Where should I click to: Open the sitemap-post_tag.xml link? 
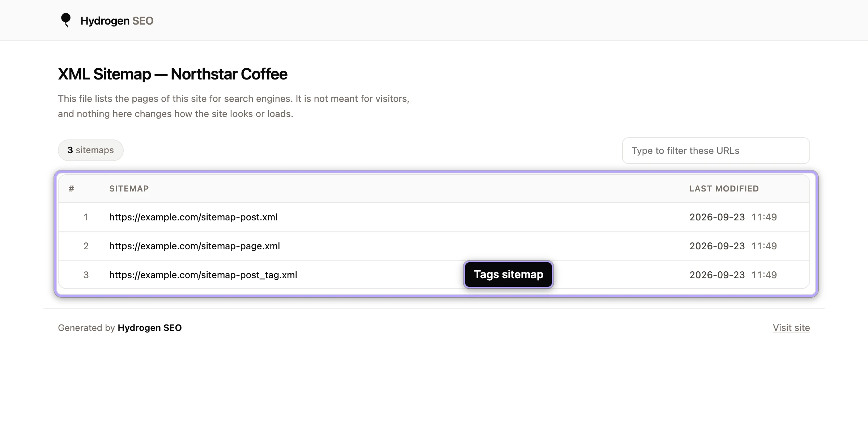tap(203, 275)
